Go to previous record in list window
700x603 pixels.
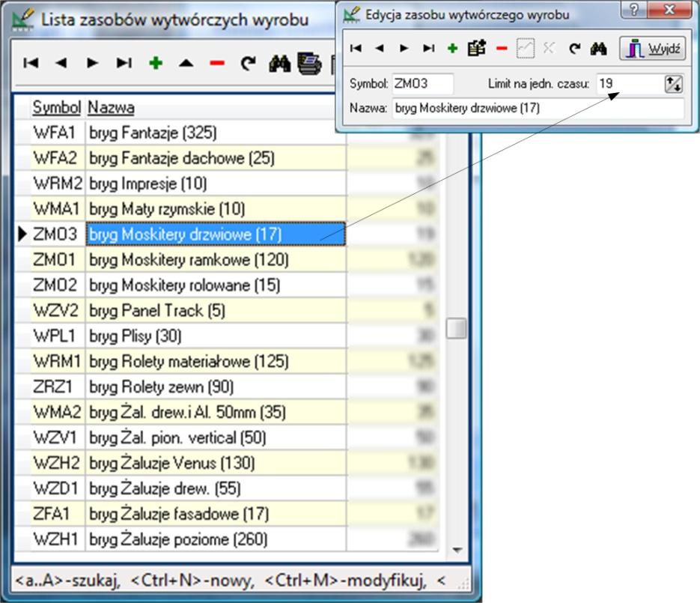click(61, 63)
